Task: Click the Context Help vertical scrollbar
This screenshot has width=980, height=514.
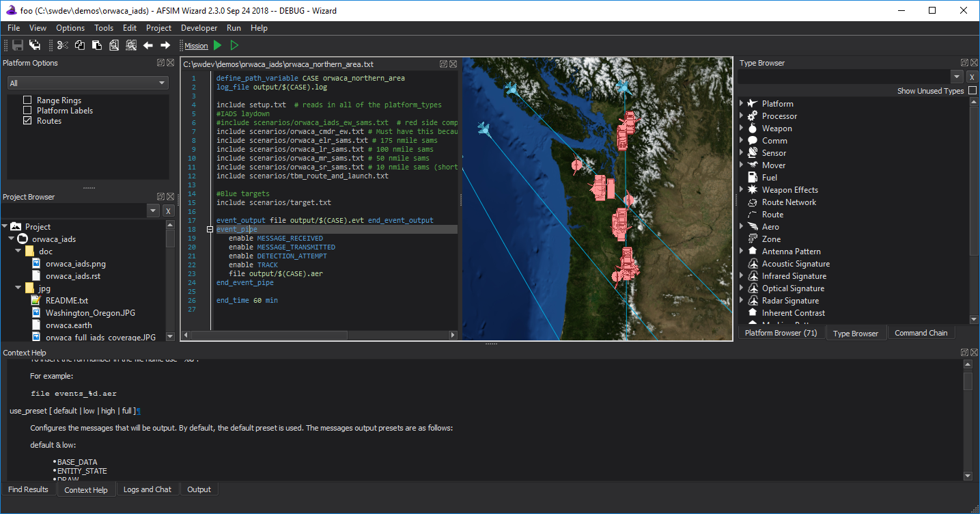Action: pos(968,420)
